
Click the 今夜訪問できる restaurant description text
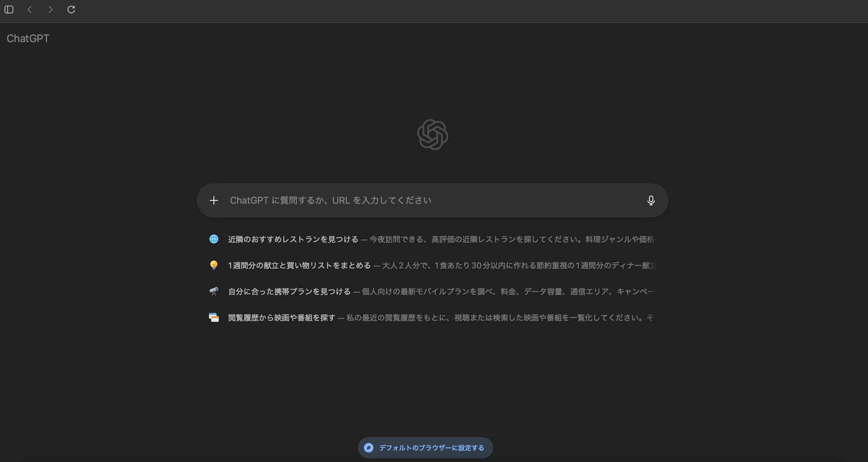pos(505,239)
